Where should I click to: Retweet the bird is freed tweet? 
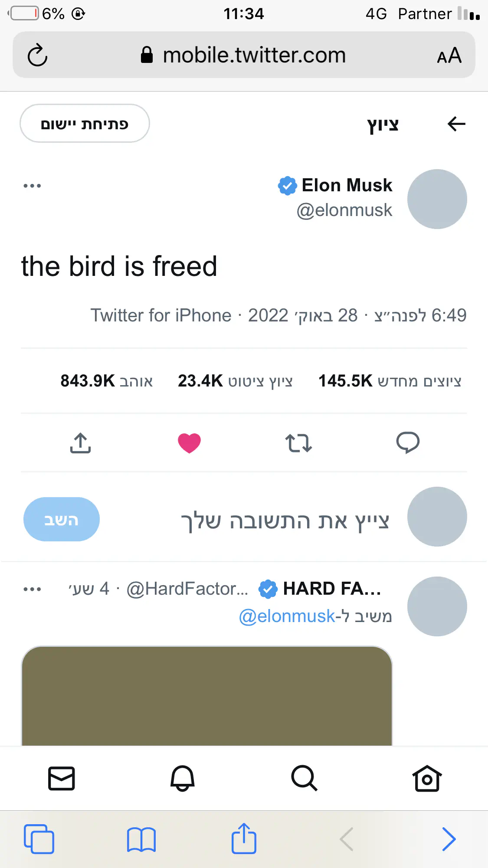298,443
